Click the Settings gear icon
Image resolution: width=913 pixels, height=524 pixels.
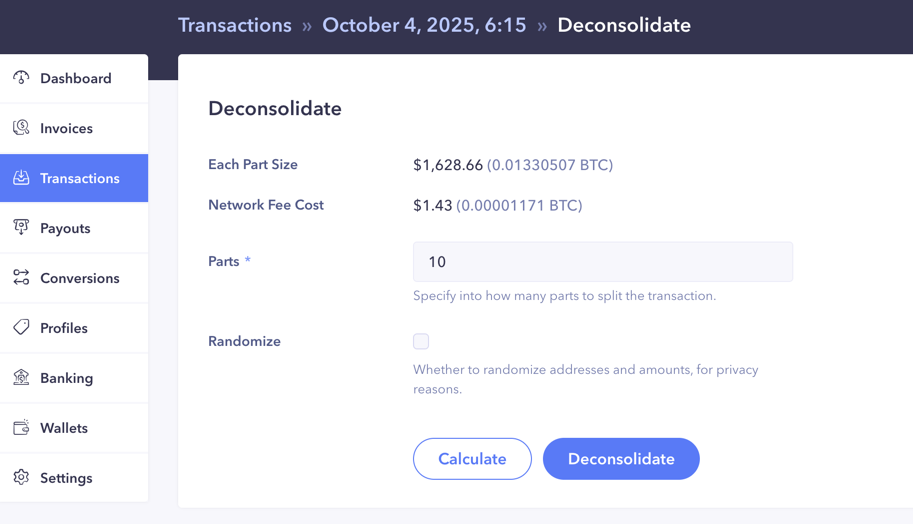(x=21, y=478)
